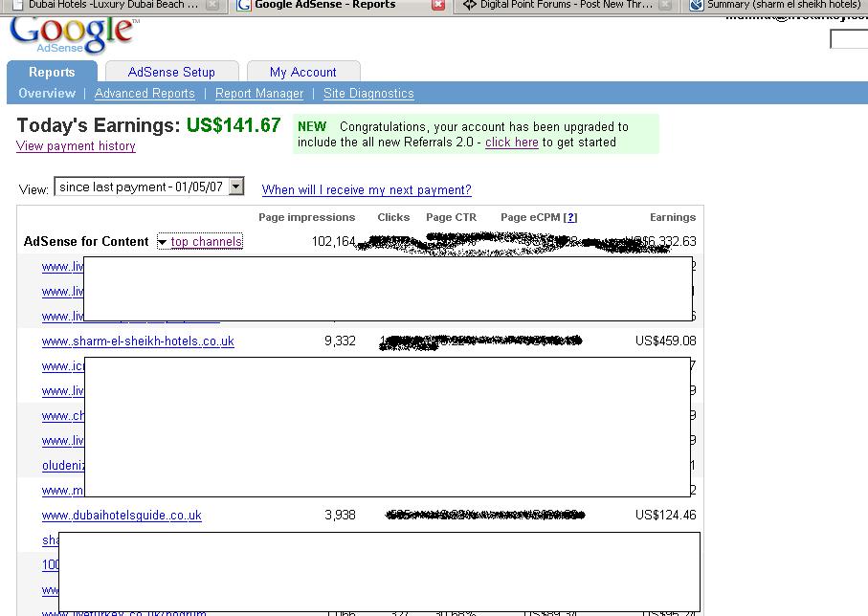The width and height of the screenshot is (868, 616).
Task: Open Advanced Reports link
Action: click(x=145, y=93)
